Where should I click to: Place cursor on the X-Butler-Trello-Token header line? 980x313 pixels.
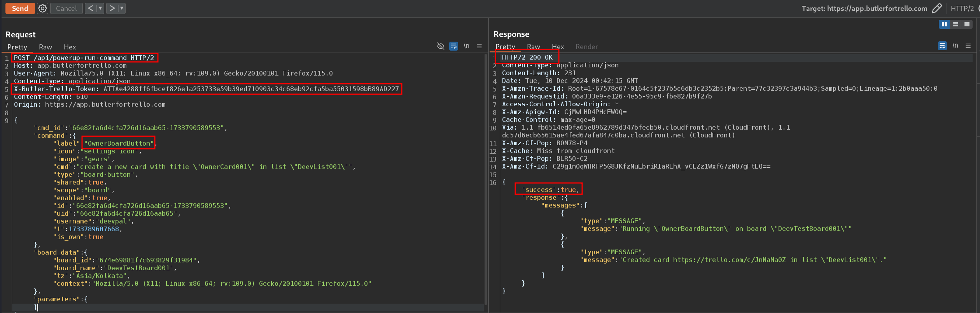[206, 89]
